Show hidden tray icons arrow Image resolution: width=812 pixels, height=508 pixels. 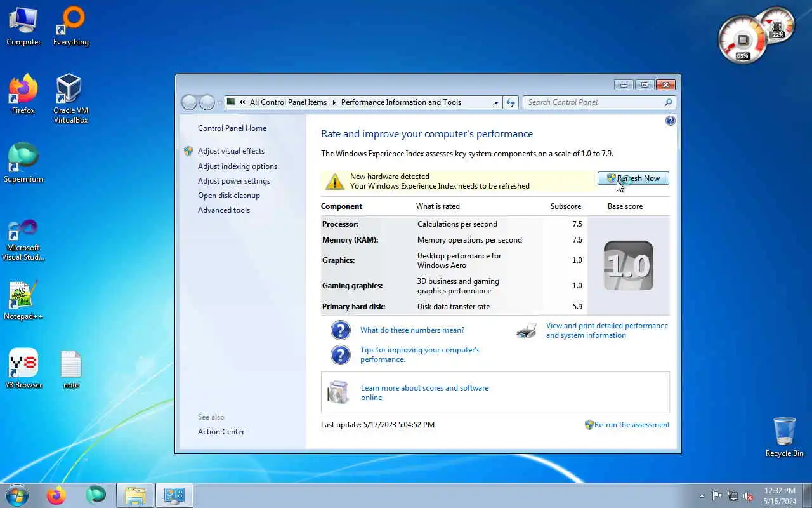pyautogui.click(x=702, y=496)
